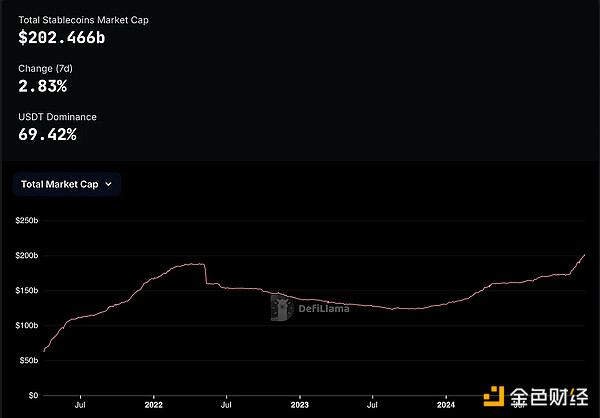600x418 pixels.
Task: Click the 2023 label on the x-axis
Action: click(x=299, y=408)
